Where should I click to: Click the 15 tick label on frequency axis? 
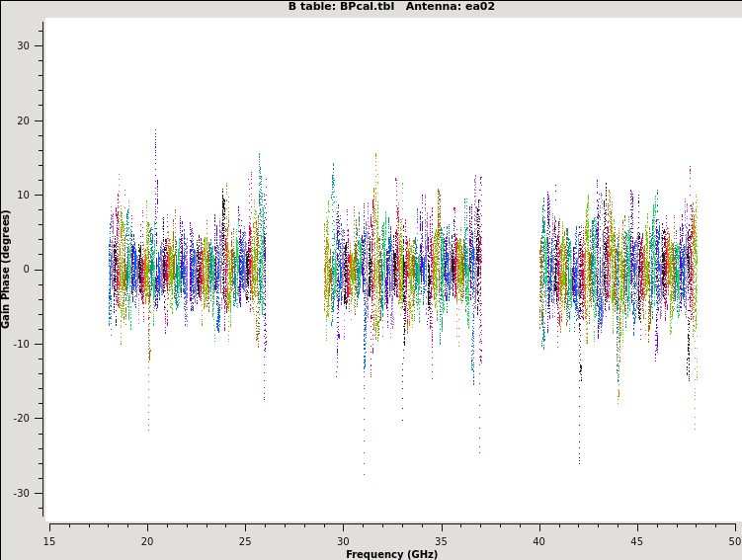click(x=49, y=540)
